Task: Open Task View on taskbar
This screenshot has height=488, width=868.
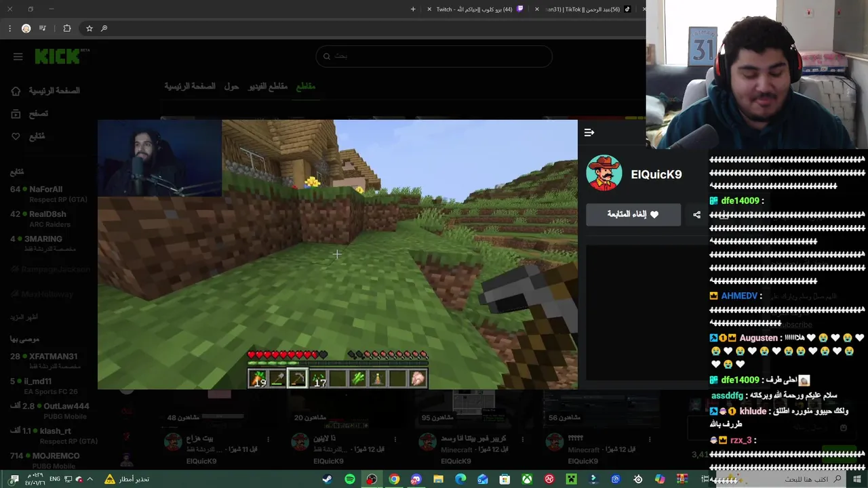Action: (705, 479)
